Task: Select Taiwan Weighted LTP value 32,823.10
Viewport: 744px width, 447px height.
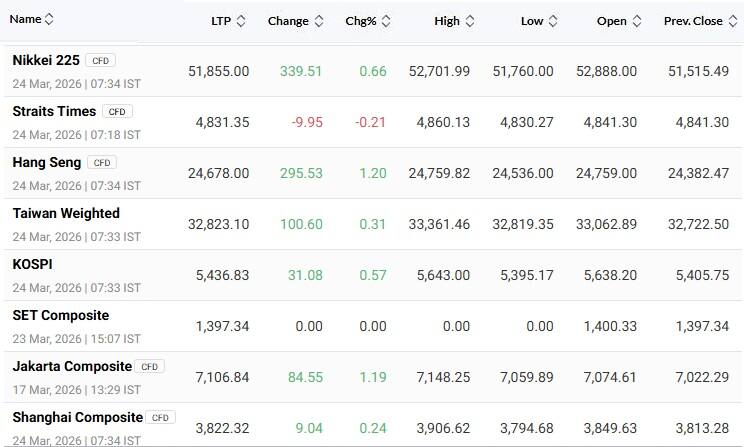Action: coord(219,224)
